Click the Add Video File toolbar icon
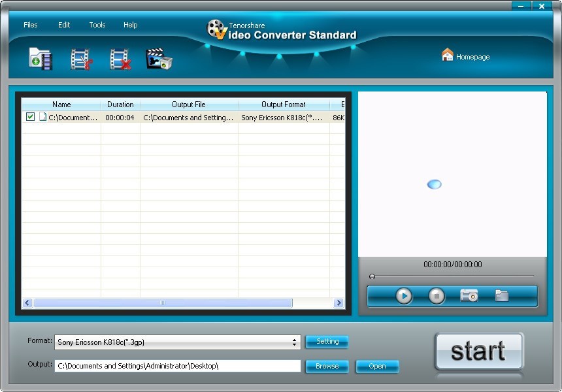The height and width of the screenshot is (392, 562). tap(40, 58)
